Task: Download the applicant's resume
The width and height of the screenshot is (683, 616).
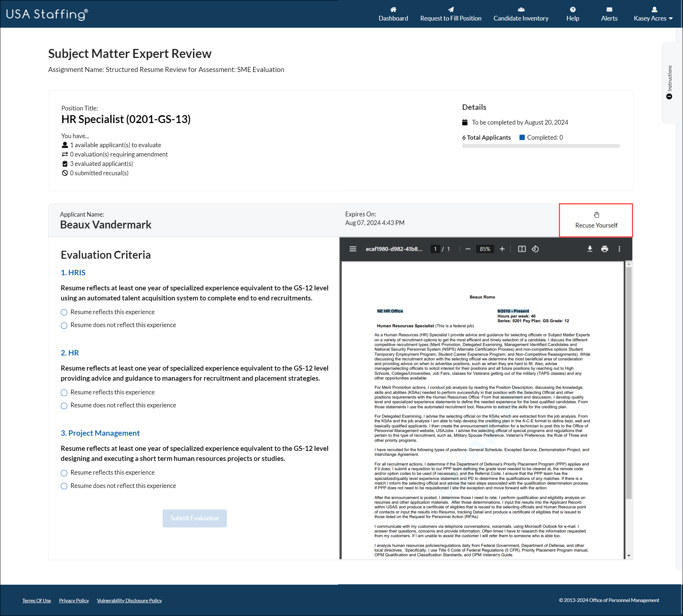Action: 590,249
